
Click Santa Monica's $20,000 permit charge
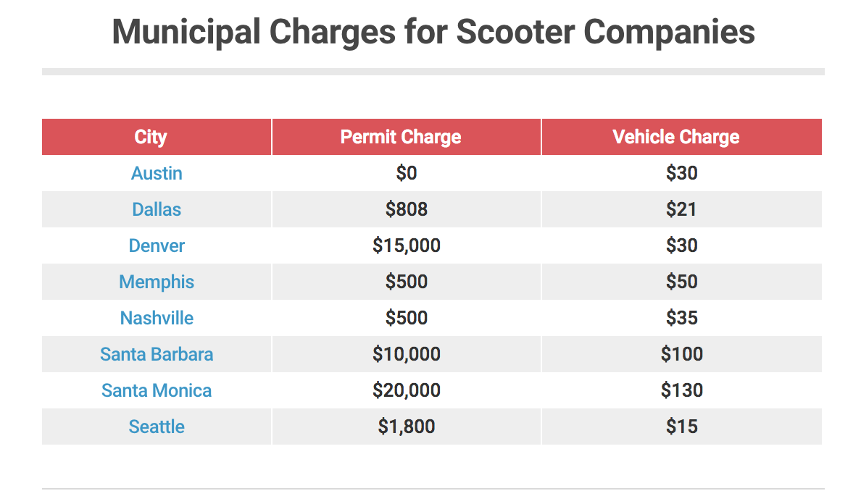[x=407, y=391]
